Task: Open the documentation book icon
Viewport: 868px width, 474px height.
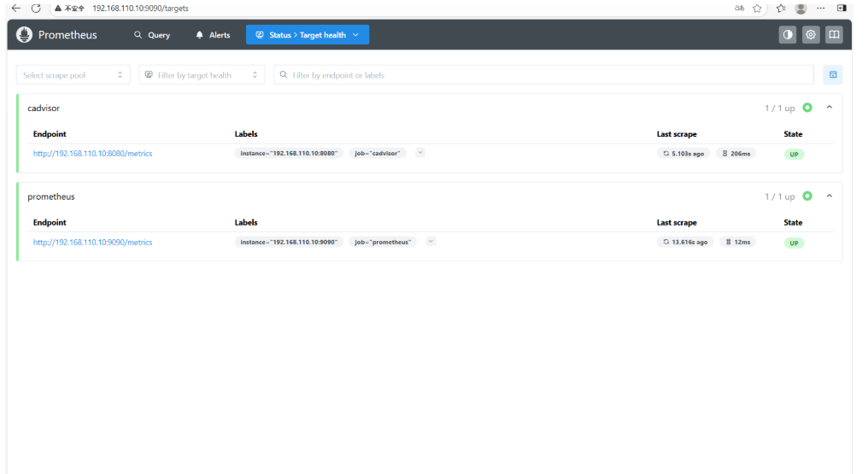Action: [834, 35]
